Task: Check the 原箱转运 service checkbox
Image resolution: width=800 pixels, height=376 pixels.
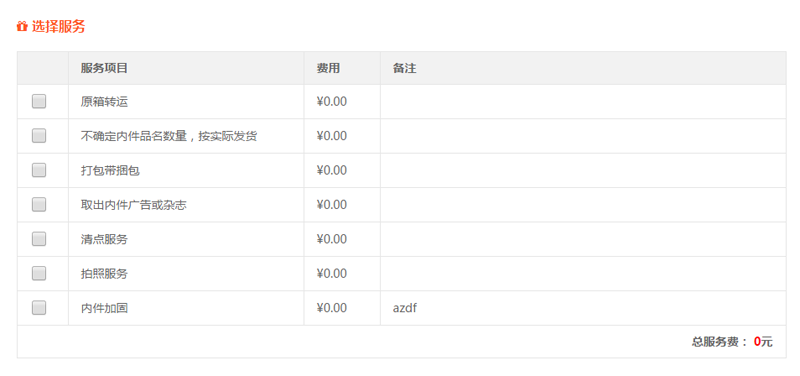Action: (x=39, y=102)
